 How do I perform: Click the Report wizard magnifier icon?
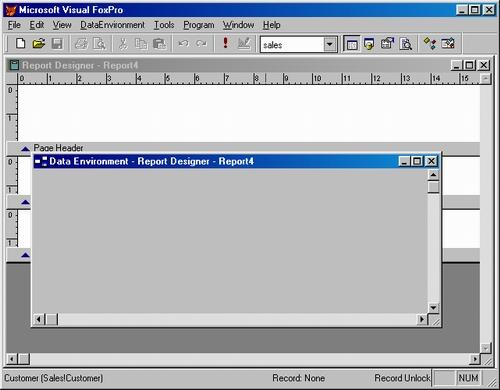coord(406,44)
